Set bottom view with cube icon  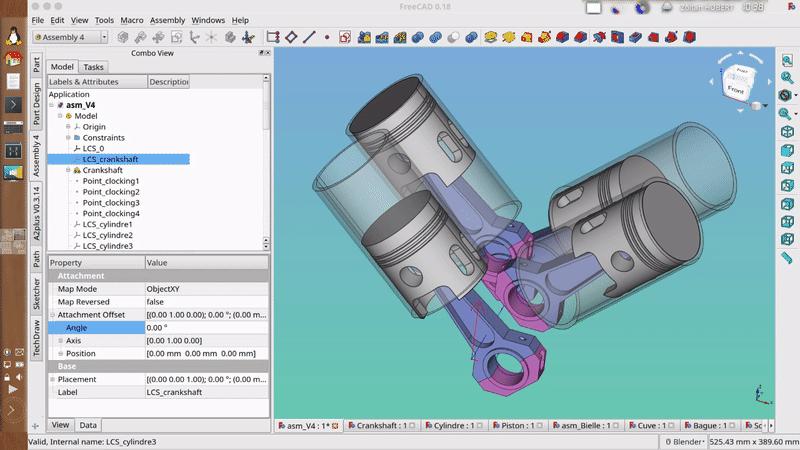click(787, 221)
